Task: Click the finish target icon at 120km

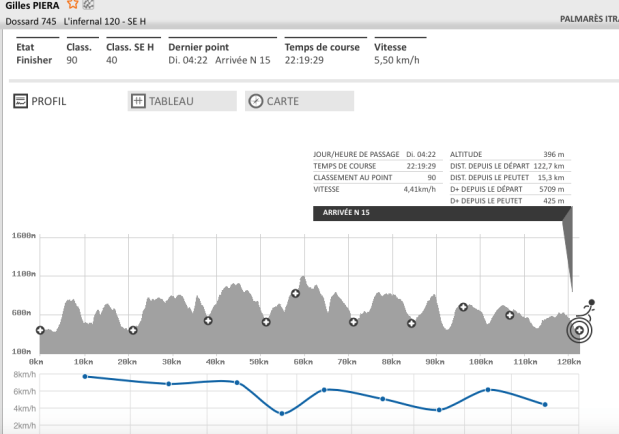Action: tap(579, 330)
